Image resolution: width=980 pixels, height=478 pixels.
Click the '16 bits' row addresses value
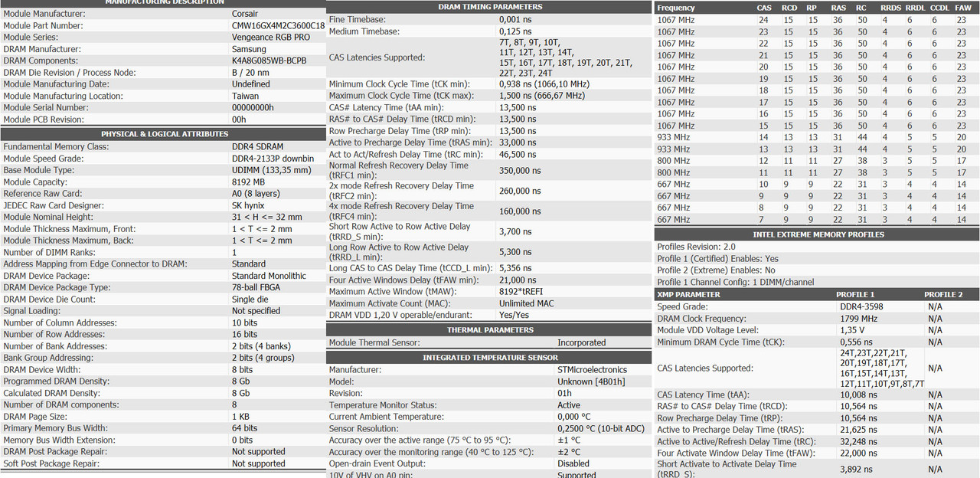pos(245,334)
